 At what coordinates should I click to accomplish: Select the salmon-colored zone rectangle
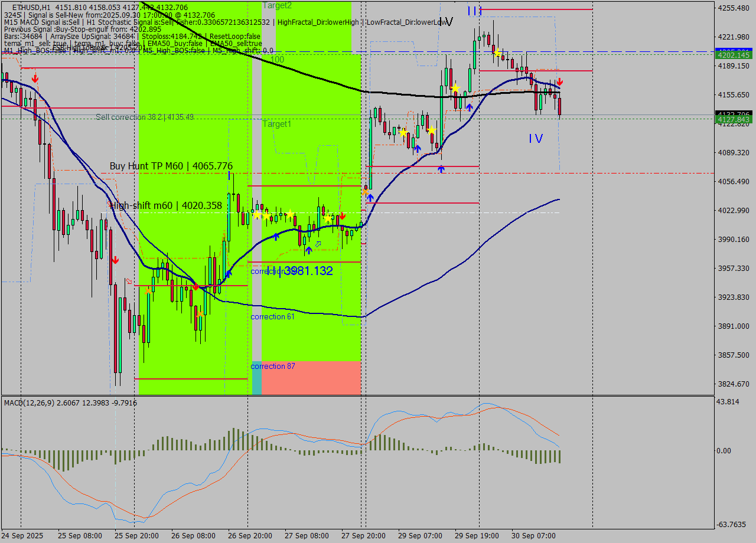click(x=311, y=378)
